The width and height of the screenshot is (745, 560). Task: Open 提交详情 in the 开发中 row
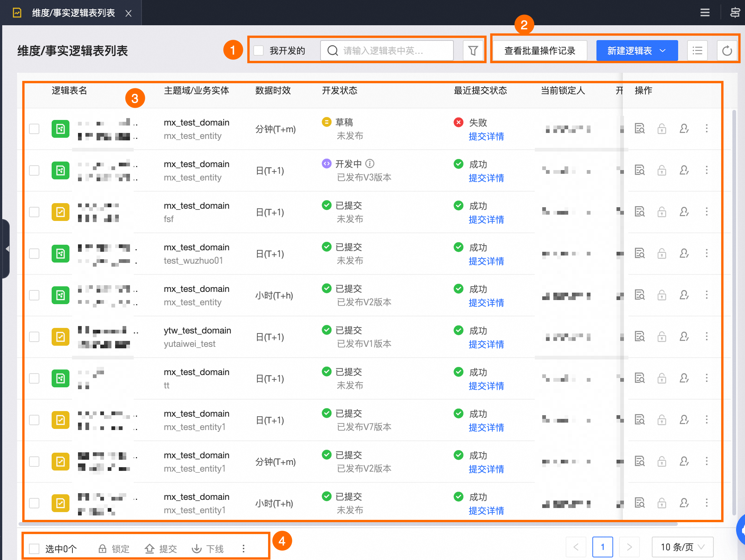pos(486,178)
